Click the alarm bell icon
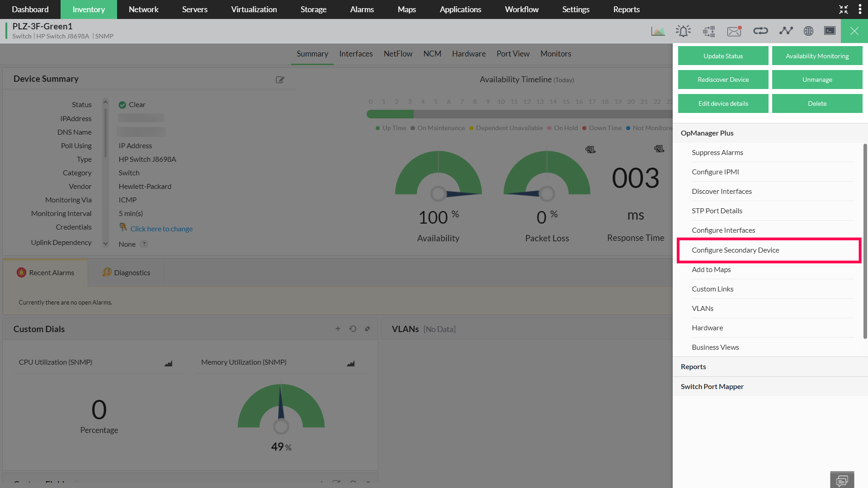Screen dimensions: 868x488 pyautogui.click(x=683, y=31)
